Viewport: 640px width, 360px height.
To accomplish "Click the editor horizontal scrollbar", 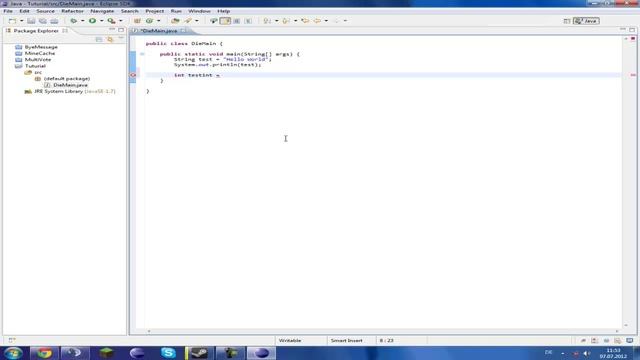I will [x=382, y=331].
